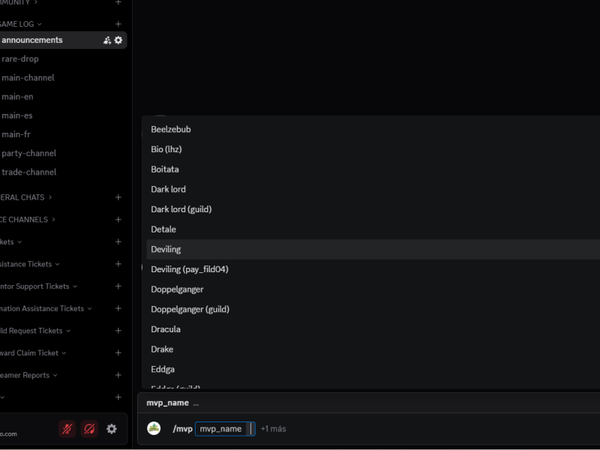600x450 pixels.
Task: Pick the Dark lord (guild) option
Action: (x=373, y=209)
